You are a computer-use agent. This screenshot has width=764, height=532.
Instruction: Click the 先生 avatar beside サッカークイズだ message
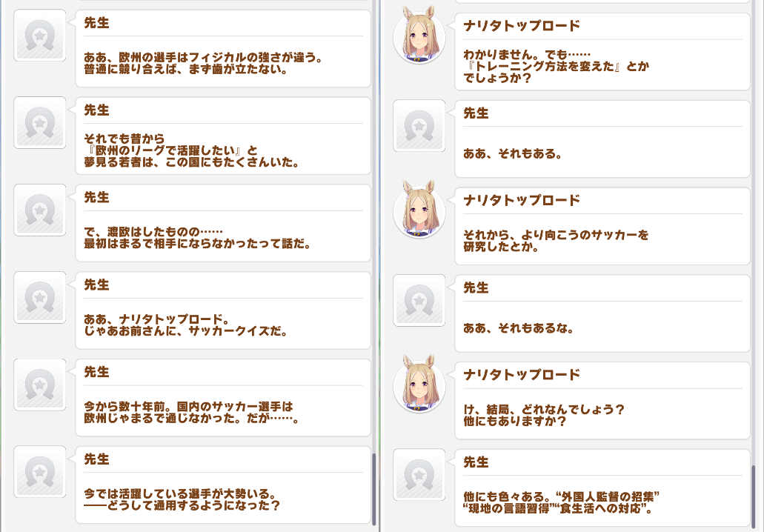click(40, 297)
